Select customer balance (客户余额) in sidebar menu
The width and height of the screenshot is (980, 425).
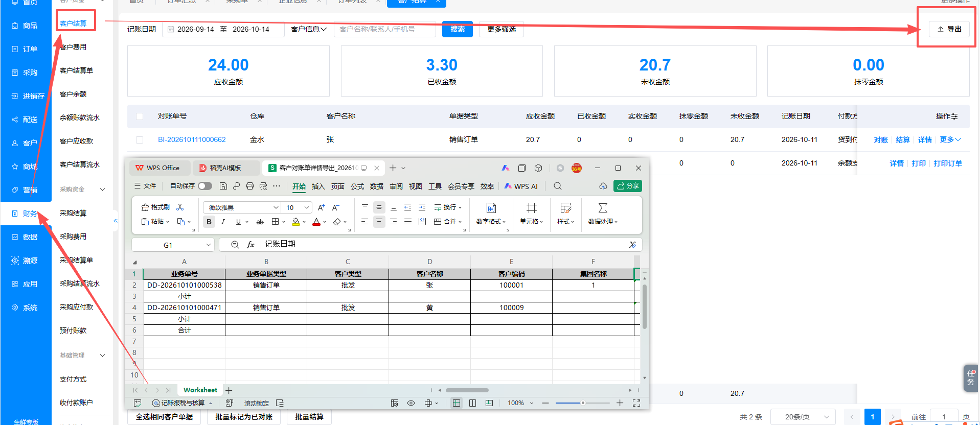[73, 94]
